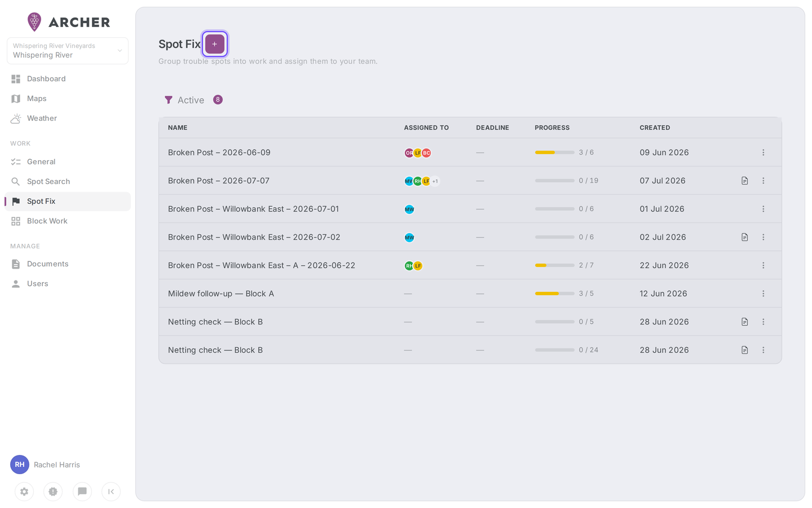The image size is (812, 508).
Task: Click the alert badge icon in sidebar footer
Action: click(53, 492)
